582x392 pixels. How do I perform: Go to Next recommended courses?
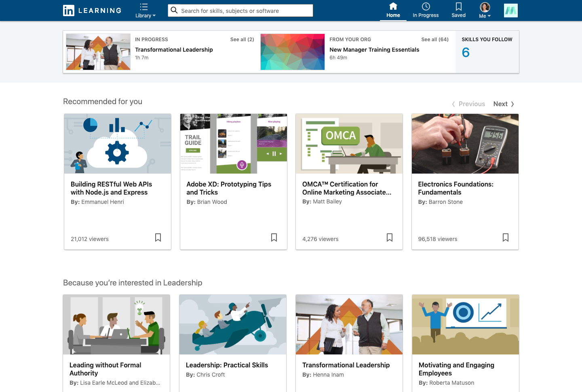503,104
